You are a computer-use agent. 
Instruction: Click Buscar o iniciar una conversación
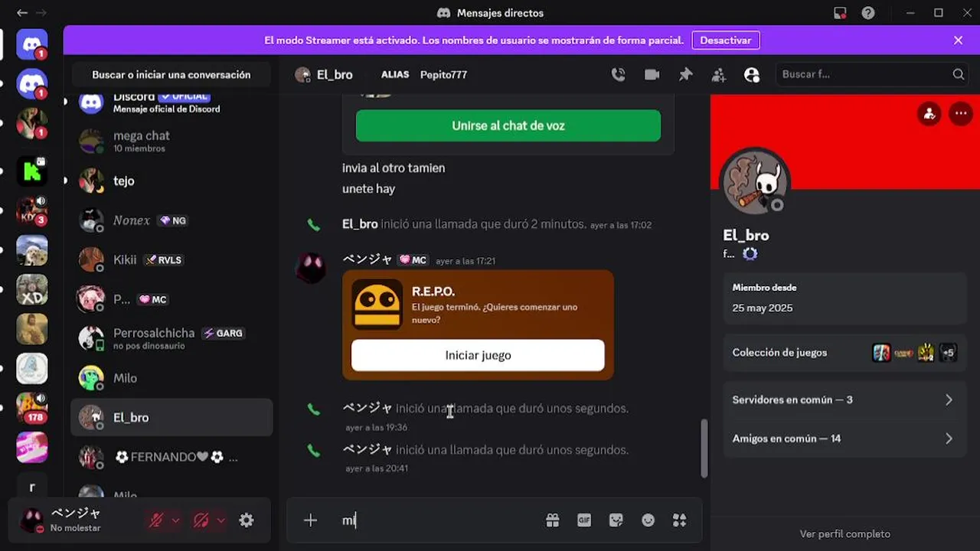(171, 74)
